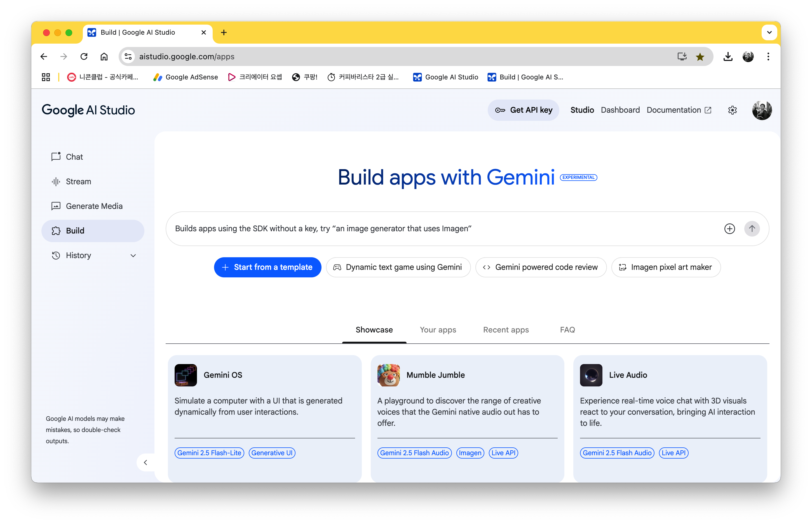This screenshot has width=812, height=524.
Task: Open the tab search dropdown arrow
Action: [x=769, y=33]
